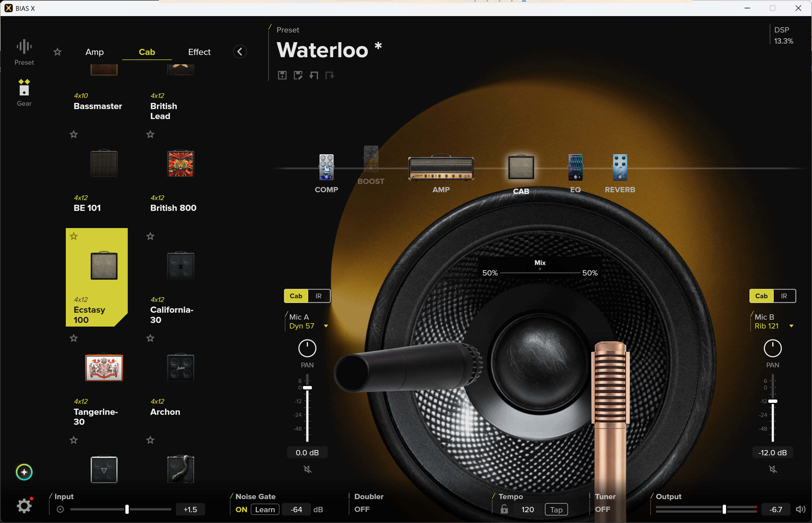
Task: Mute Mic B with the speaker-off icon
Action: 773,469
